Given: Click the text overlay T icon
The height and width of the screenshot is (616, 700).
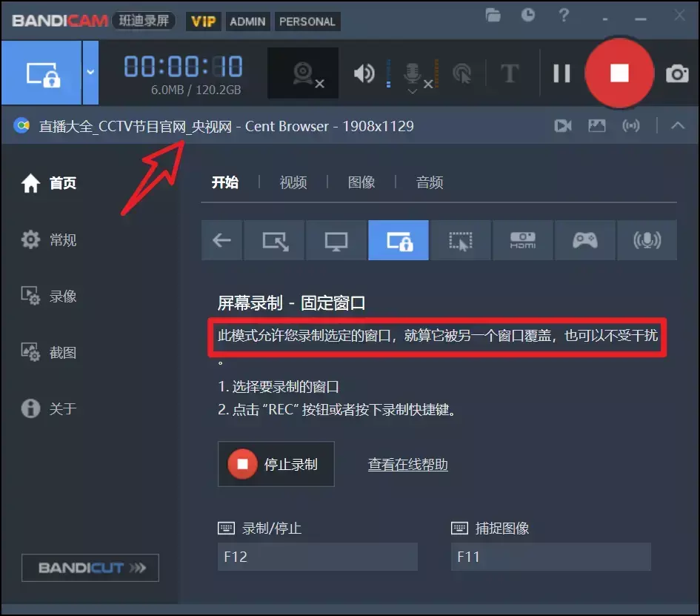Looking at the screenshot, I should click(x=510, y=73).
